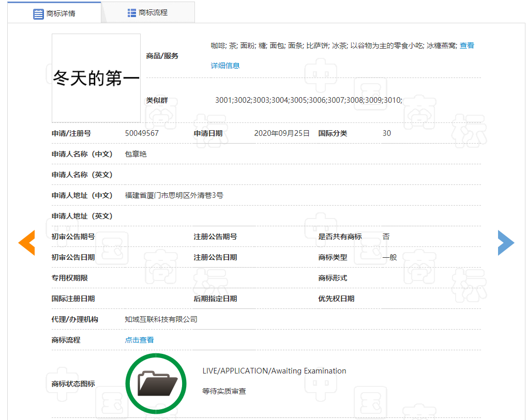Open the 冬天的第一 trademark image
Screen dimensions: 527x420
coord(96,78)
